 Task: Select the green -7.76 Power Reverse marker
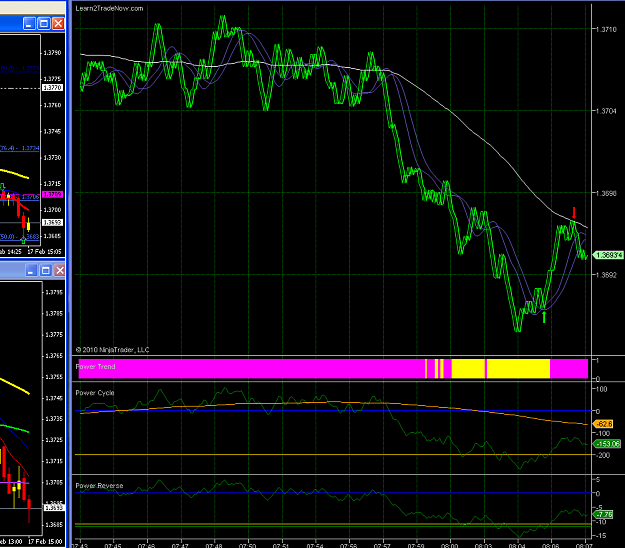603,515
